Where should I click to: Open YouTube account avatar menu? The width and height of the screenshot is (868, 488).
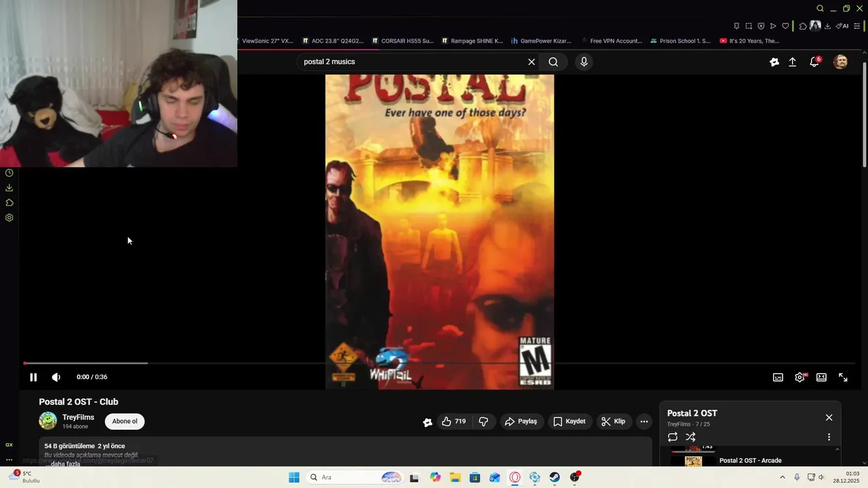(x=840, y=62)
